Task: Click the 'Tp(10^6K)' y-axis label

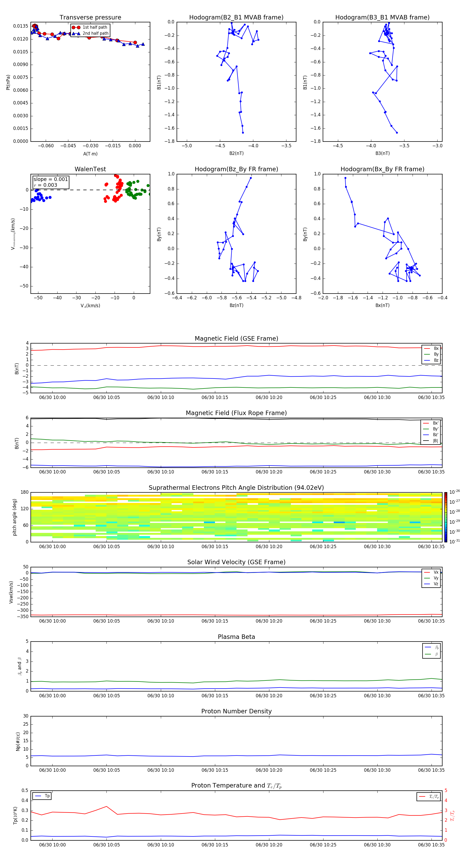Action: [15, 815]
